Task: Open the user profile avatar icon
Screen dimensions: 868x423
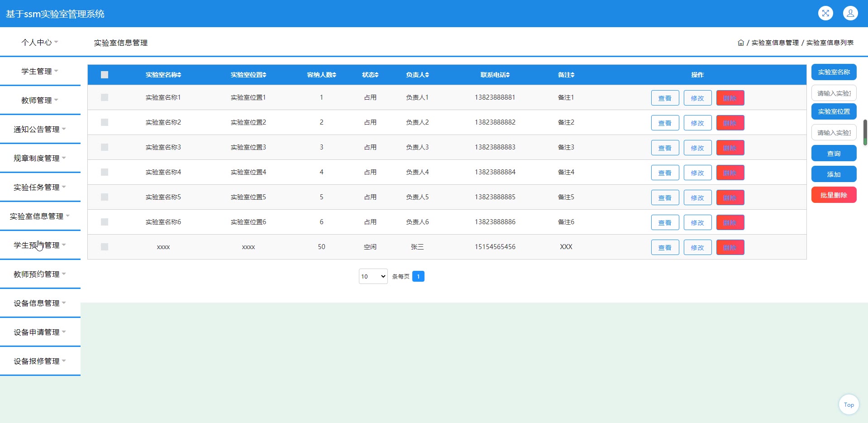Action: (x=850, y=13)
